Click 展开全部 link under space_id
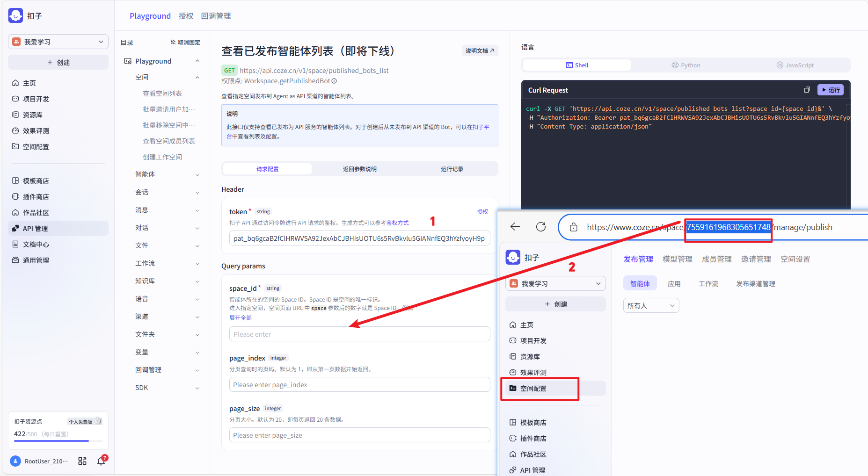Viewport: 868px width, 476px height. 241,317
